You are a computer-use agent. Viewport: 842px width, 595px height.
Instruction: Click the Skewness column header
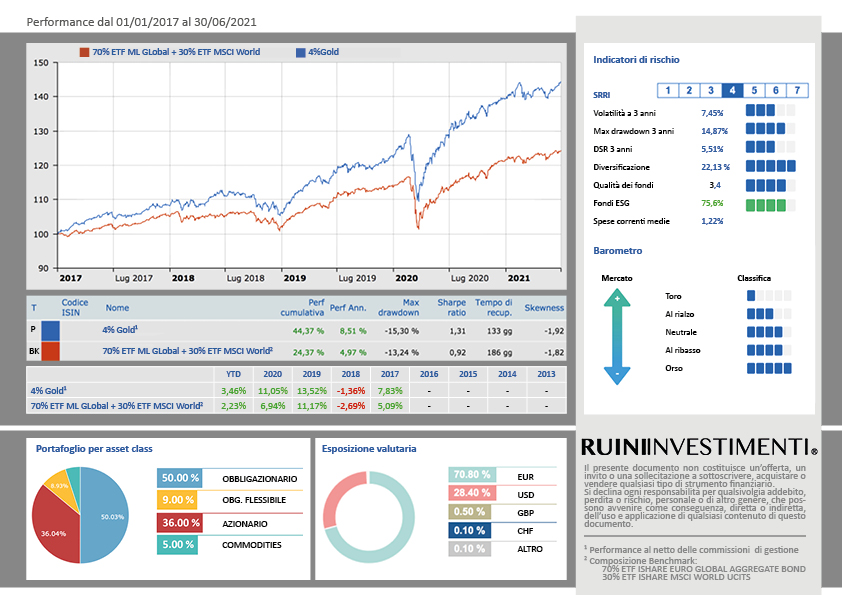click(x=544, y=308)
